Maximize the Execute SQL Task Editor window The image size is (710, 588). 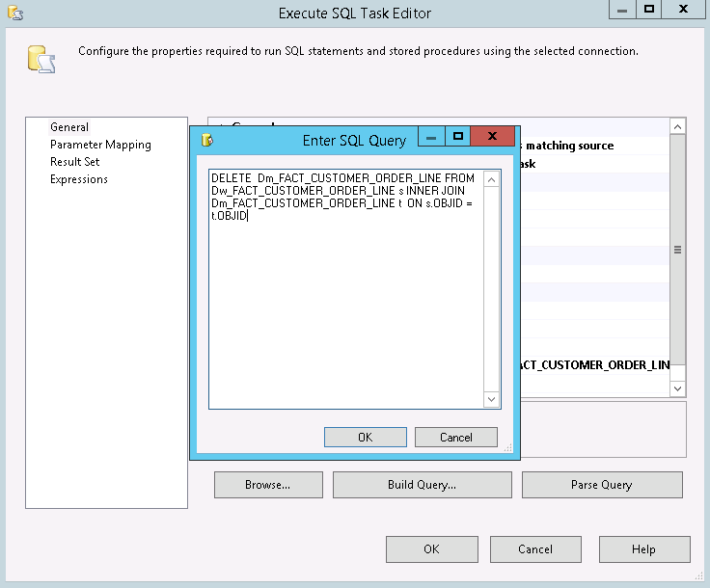click(x=649, y=9)
